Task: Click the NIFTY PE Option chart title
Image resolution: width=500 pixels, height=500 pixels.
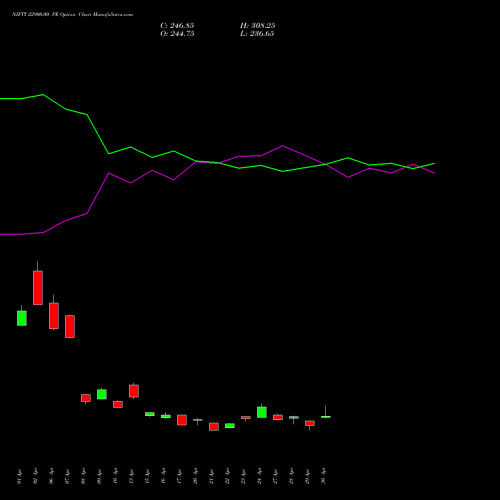Action: pos(72,14)
